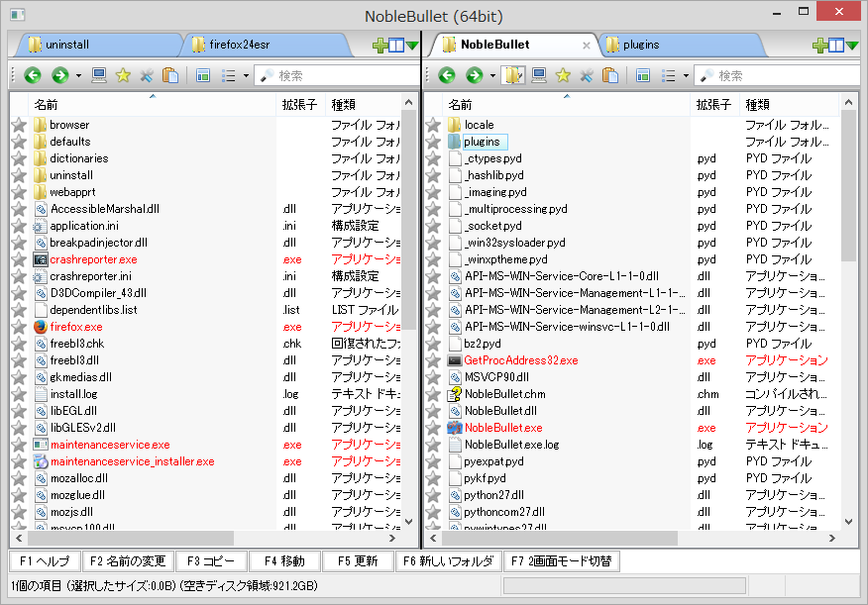The width and height of the screenshot is (868, 605).
Task: Click F3 コピー button
Action: (211, 561)
